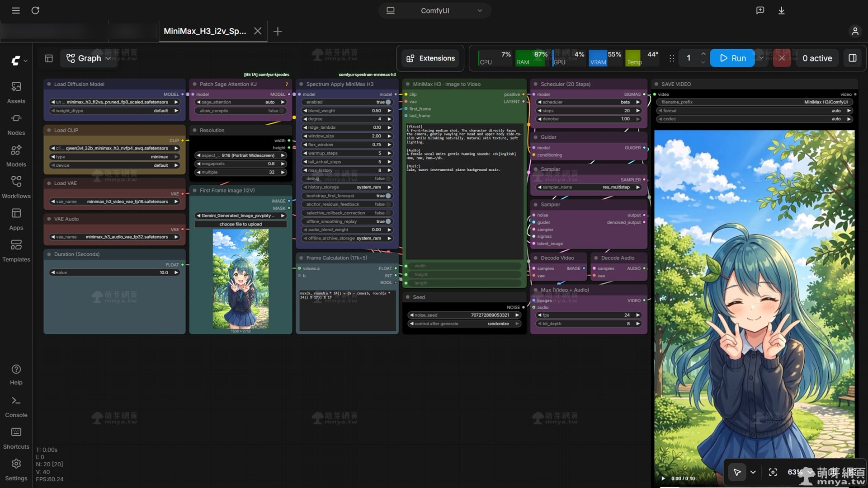
Task: Close the MiniMax_H3_i2v workflow tab
Action: pos(258,31)
